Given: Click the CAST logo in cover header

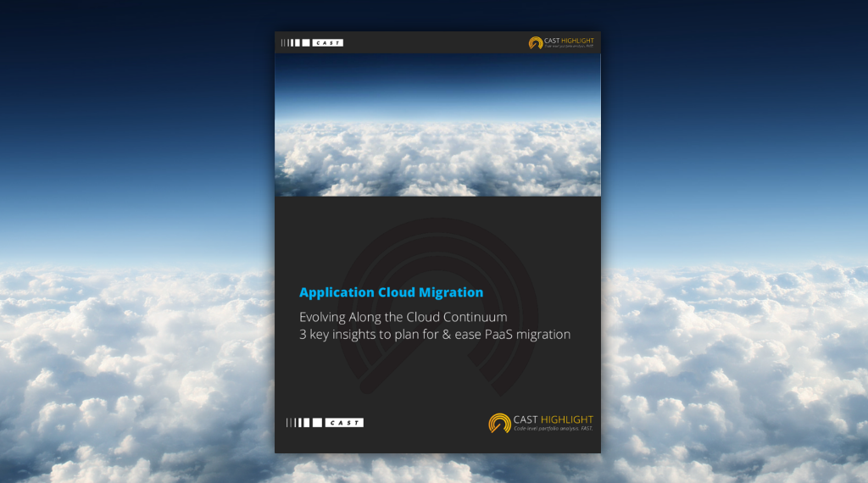Looking at the screenshot, I should 312,42.
